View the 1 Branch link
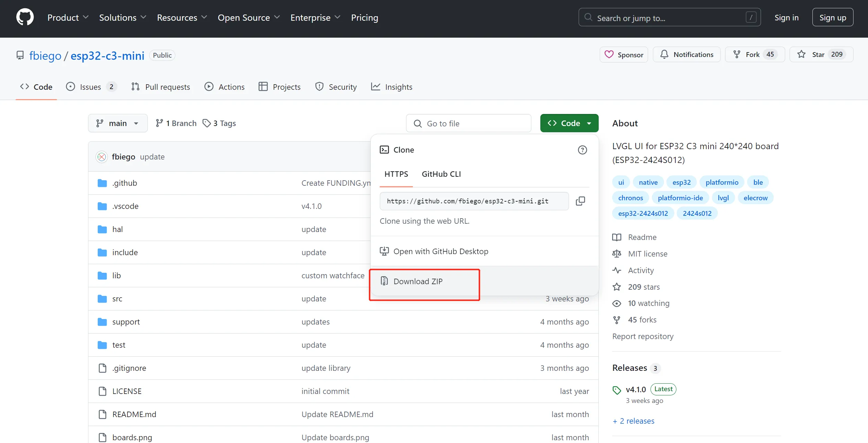Image resolution: width=868 pixels, height=443 pixels. tap(176, 123)
